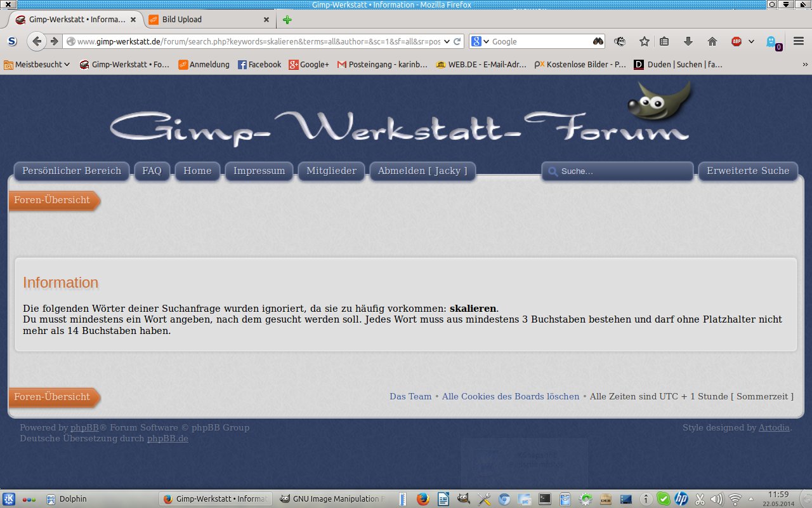Open the wrench and screwdriver settings icon
812x508 pixels.
pos(484,499)
